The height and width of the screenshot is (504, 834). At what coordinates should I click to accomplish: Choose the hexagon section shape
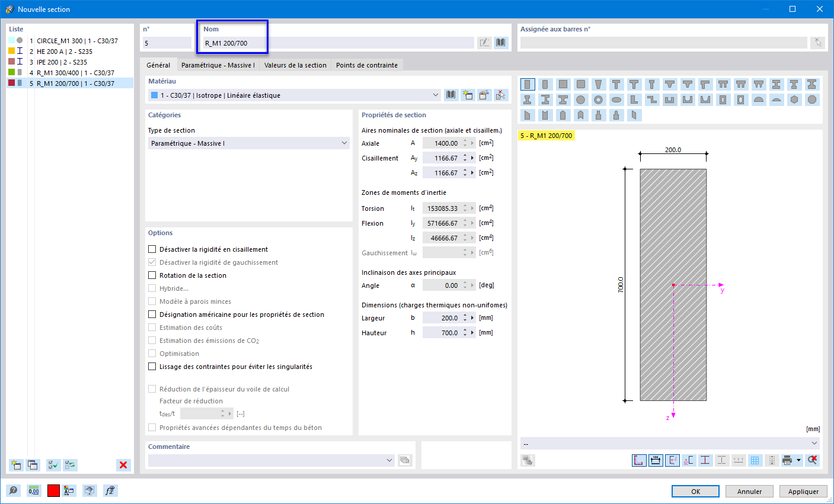click(794, 99)
